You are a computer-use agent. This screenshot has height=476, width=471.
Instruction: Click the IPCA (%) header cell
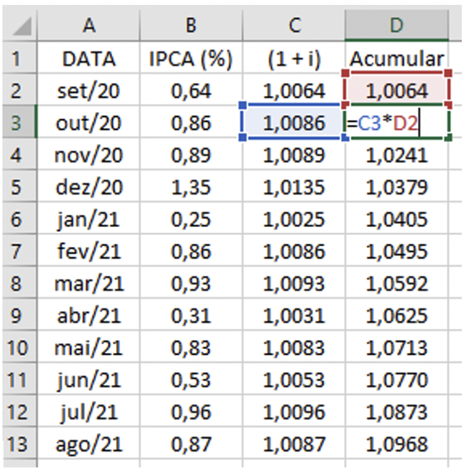[191, 58]
